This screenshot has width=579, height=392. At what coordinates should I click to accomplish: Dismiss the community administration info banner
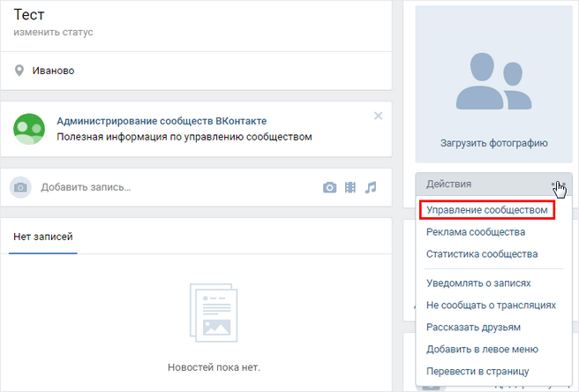pos(378,116)
